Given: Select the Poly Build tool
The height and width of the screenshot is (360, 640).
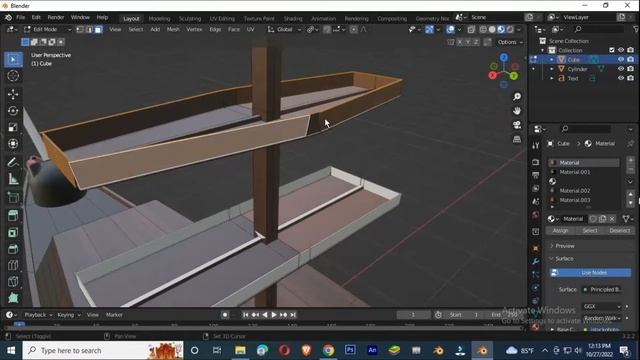Looking at the screenshot, I should 13,298.
